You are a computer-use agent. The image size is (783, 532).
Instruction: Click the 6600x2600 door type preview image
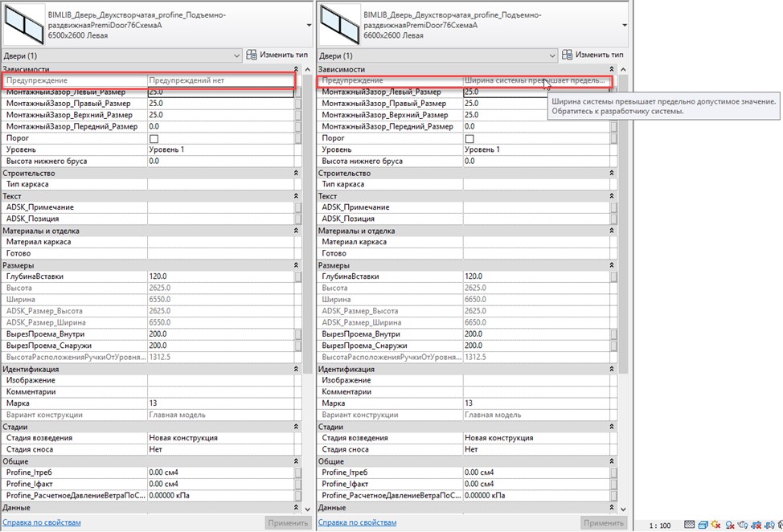click(339, 25)
